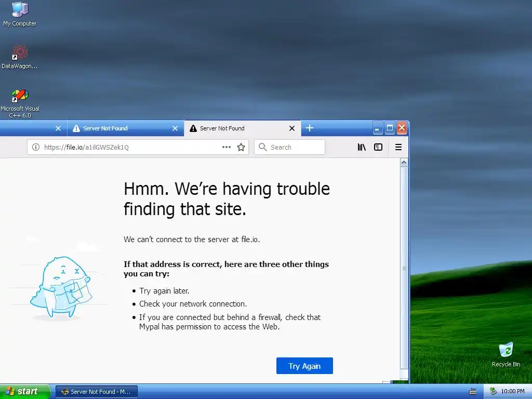Open a new tab with plus button

pyautogui.click(x=310, y=128)
